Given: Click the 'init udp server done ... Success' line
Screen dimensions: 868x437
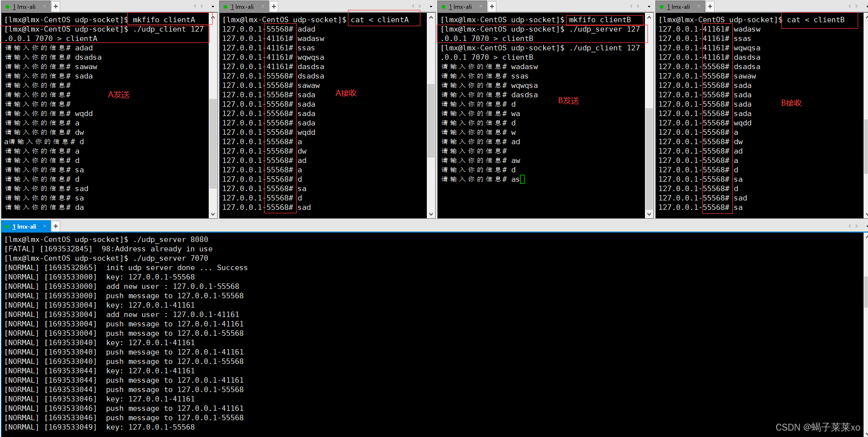Looking at the screenshot, I should click(126, 268).
